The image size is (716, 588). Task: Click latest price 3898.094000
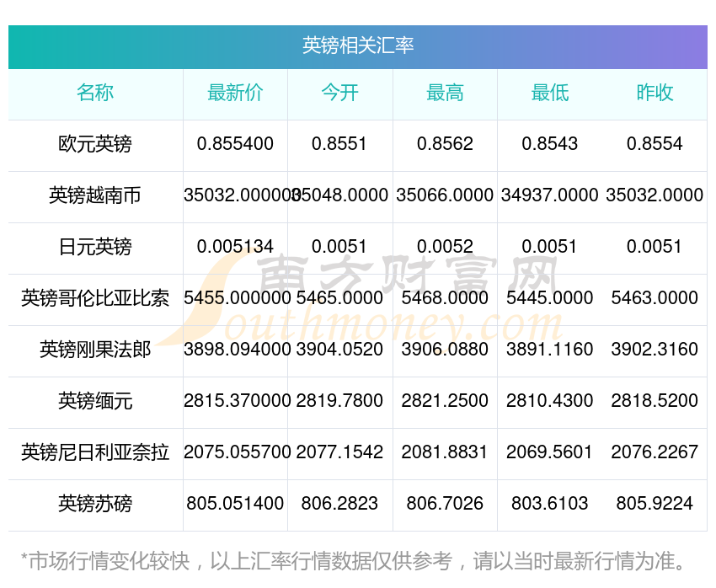pos(237,350)
